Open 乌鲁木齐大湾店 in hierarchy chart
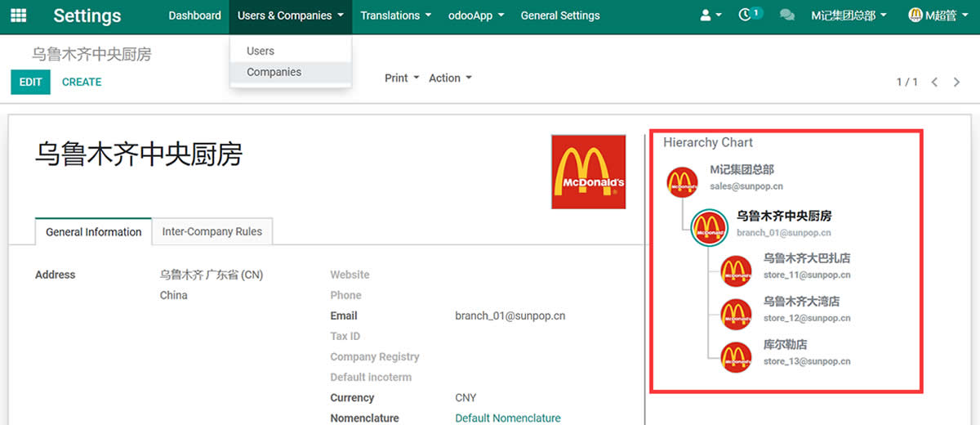Viewport: 980px width, 425px height. [801, 302]
